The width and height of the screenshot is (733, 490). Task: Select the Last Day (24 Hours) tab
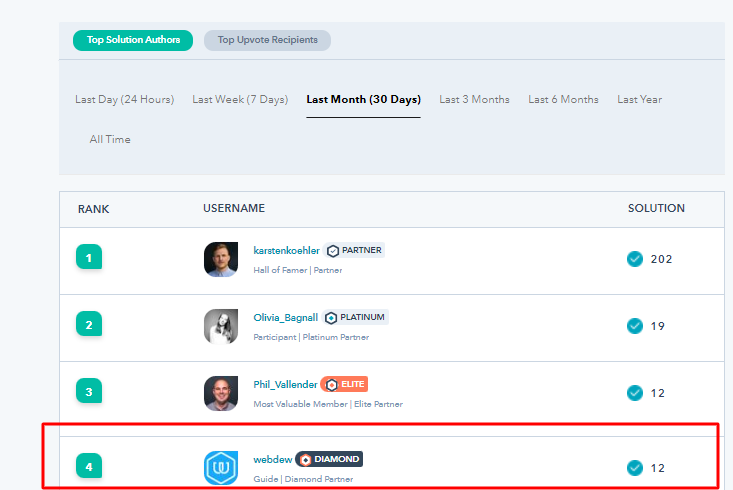(x=124, y=99)
